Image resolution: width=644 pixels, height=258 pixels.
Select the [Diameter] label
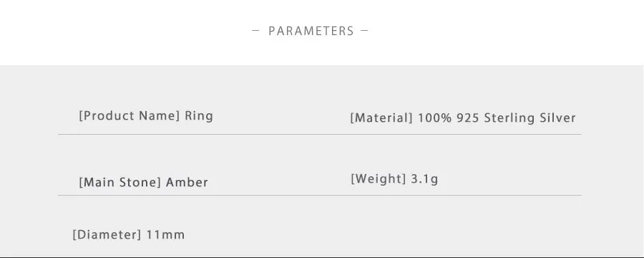coord(107,235)
